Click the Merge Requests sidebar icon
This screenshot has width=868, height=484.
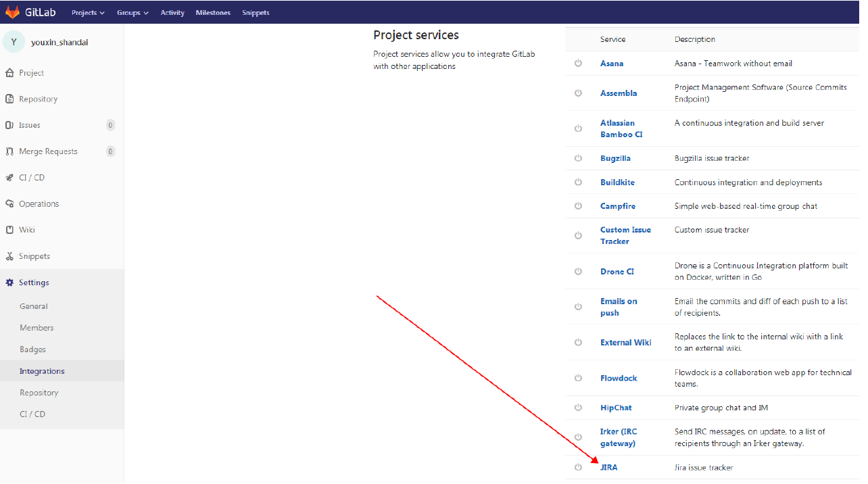coord(9,151)
